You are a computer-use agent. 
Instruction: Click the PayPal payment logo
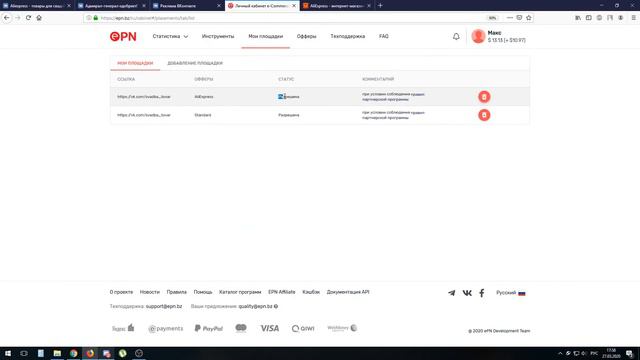pos(209,328)
